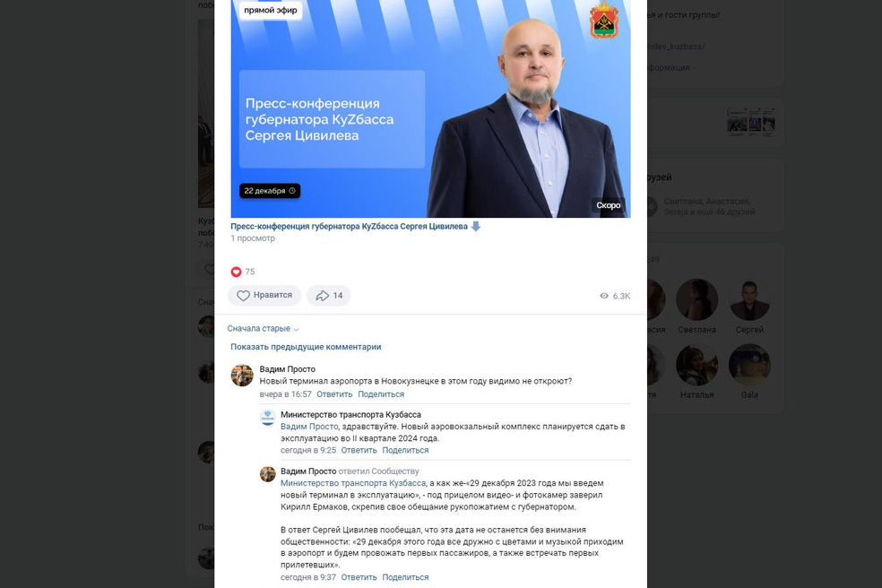Click the 22 декабря date badge
Viewport: 882px width, 588px height.
click(270, 191)
